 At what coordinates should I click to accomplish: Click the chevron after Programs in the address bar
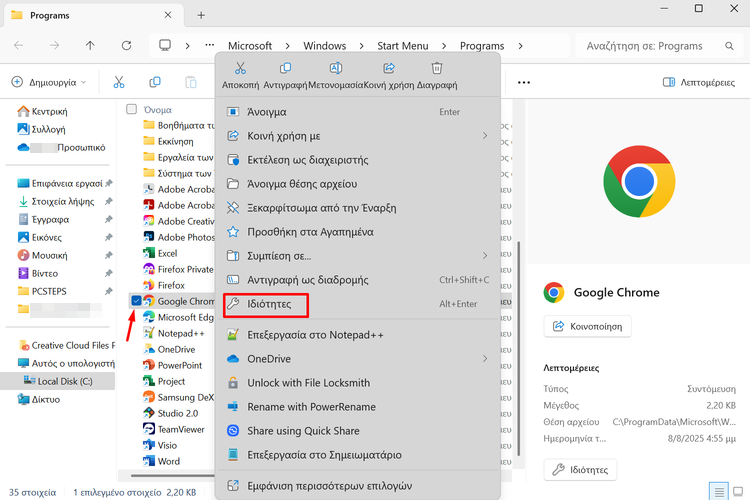pyautogui.click(x=520, y=46)
